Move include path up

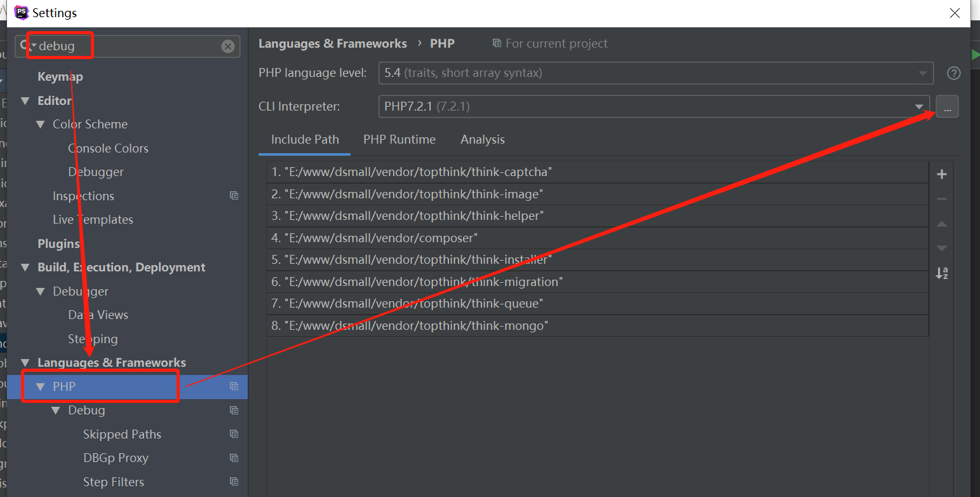coord(942,224)
